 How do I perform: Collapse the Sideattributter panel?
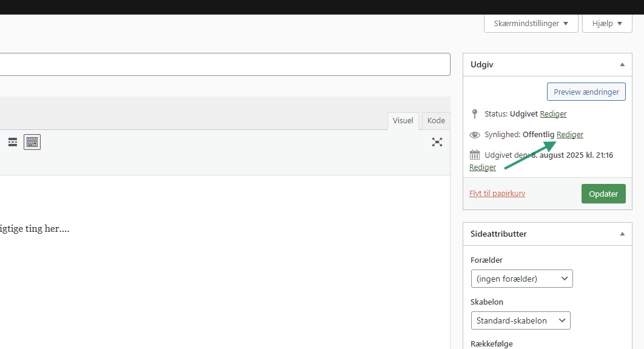click(622, 234)
